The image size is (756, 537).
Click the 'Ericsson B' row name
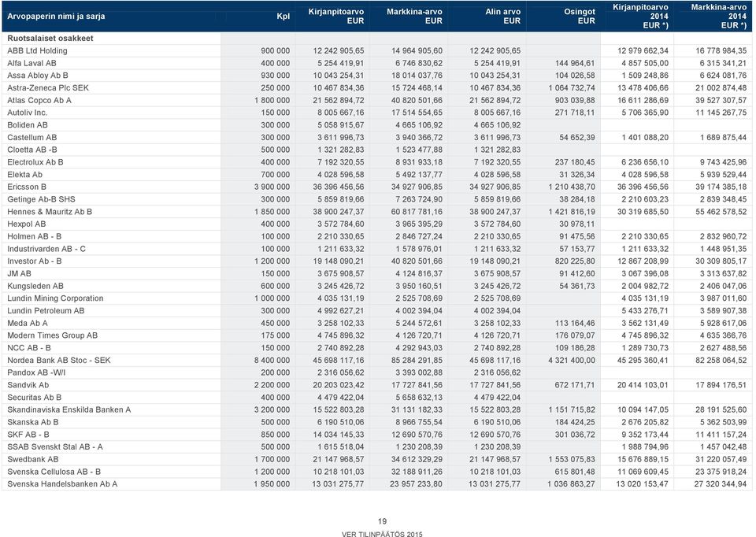pyautogui.click(x=27, y=187)
